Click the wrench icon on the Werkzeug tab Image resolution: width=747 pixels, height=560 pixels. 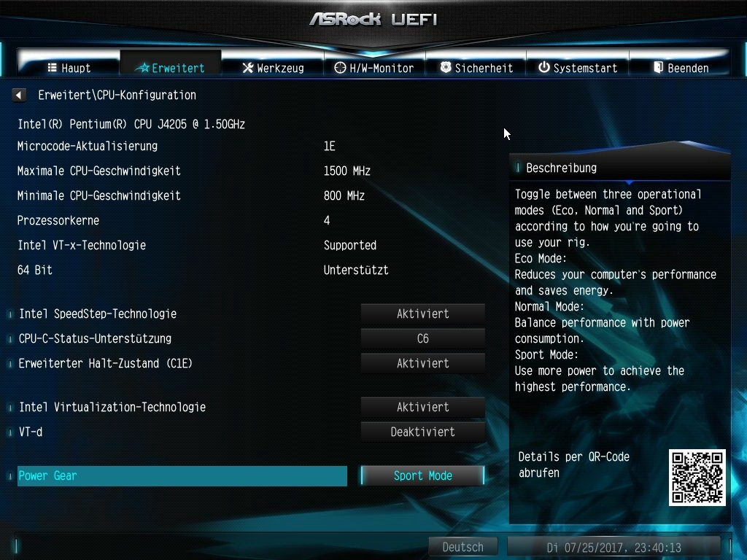248,68
